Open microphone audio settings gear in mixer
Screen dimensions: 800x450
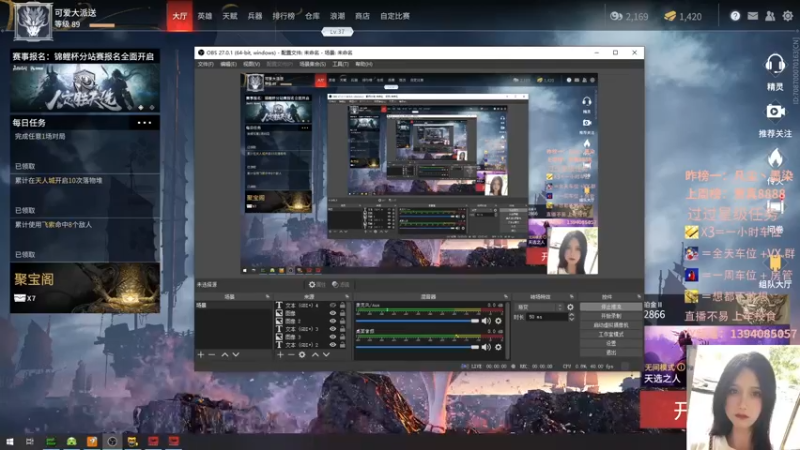(x=498, y=321)
